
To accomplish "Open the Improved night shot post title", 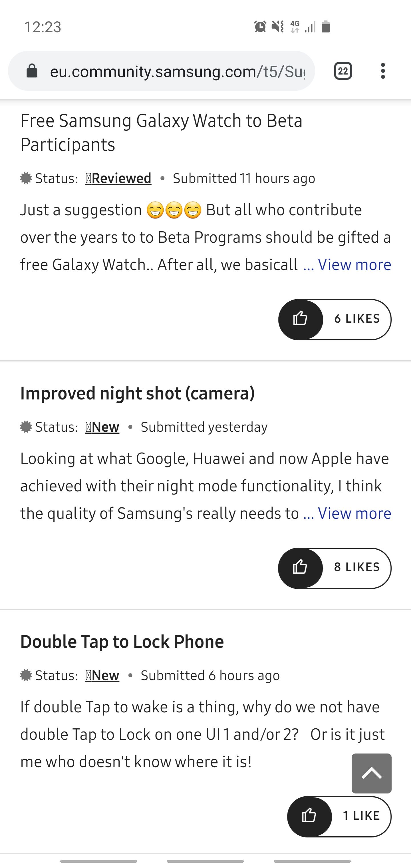I will tap(138, 393).
